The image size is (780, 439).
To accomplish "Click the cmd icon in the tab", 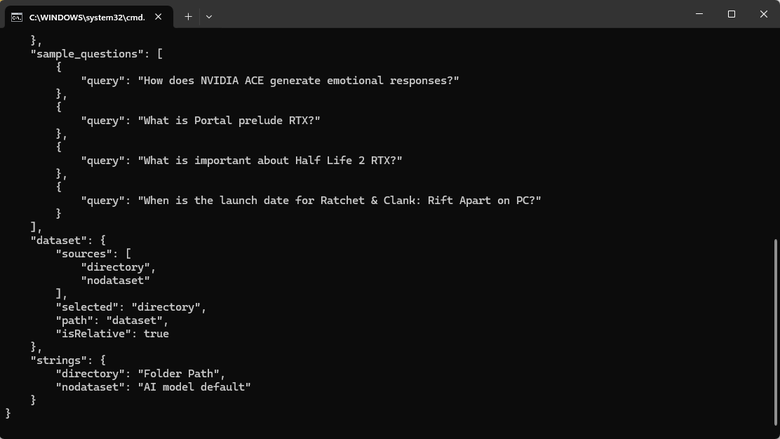I will pyautogui.click(x=17, y=17).
